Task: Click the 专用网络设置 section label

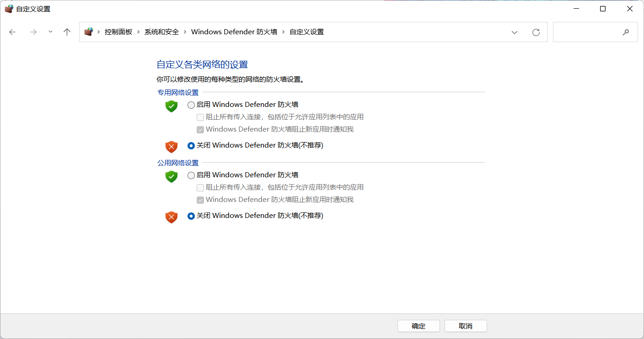Action: pos(178,92)
